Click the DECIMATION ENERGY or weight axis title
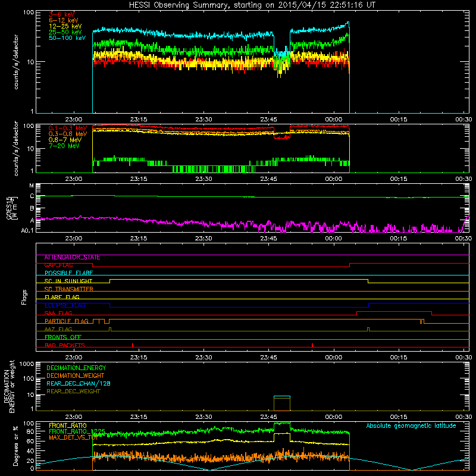The image size is (476, 476). [x=9, y=386]
